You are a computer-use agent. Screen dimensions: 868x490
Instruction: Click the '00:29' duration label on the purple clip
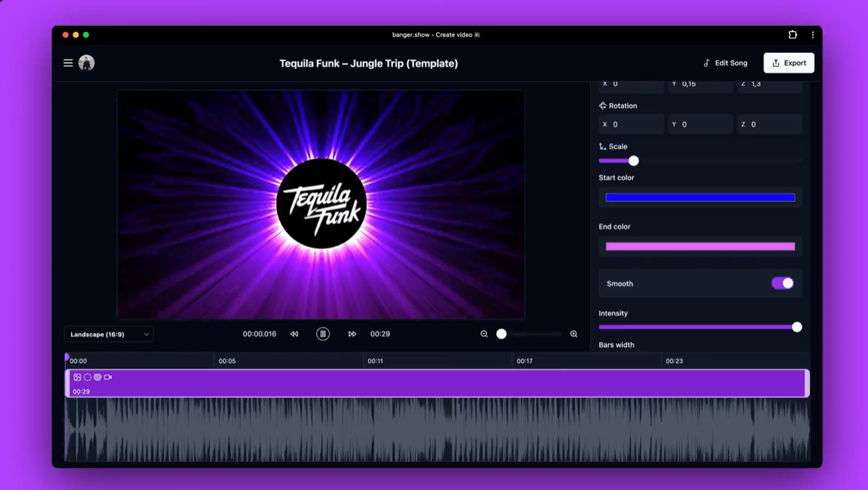[x=81, y=391]
